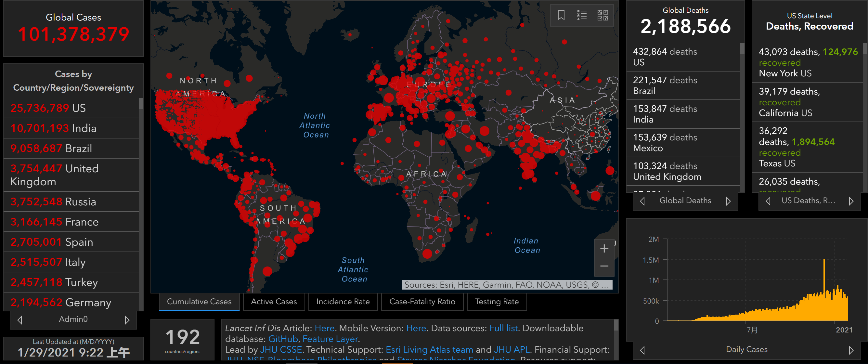Select US in the cases list
Screen dimensions: 868x364
click(x=71, y=108)
